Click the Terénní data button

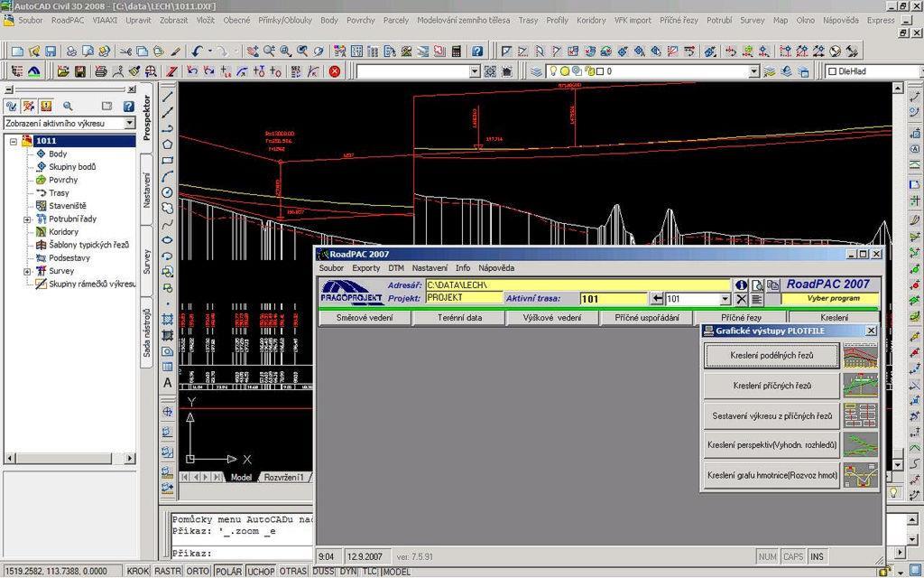coord(459,318)
